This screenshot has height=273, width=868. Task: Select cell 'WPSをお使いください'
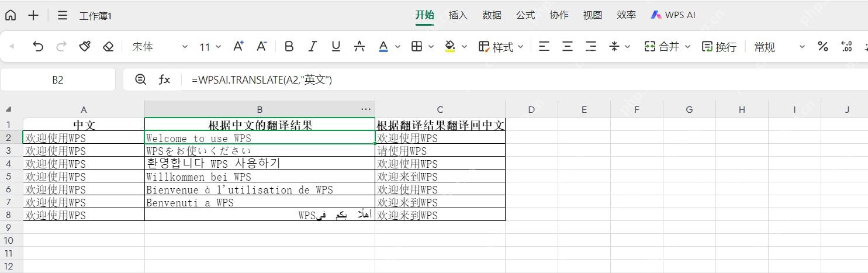pos(260,150)
